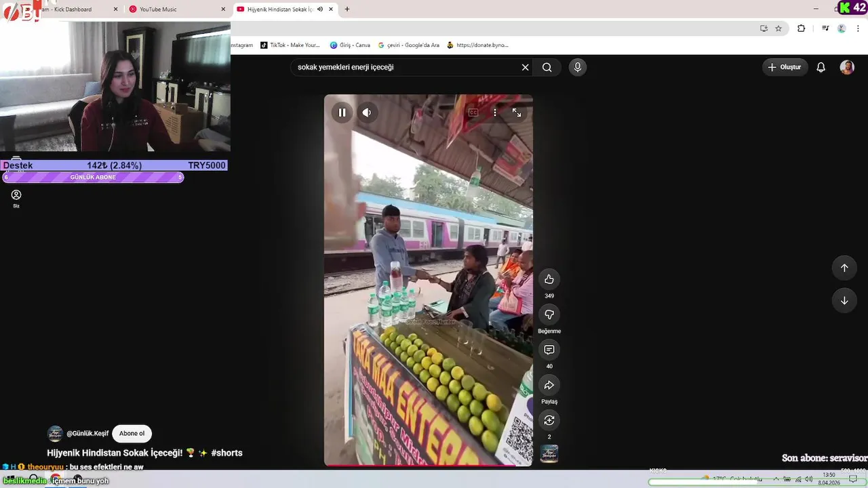Open the Günlük.Keşif channel avatar
The width and height of the screenshot is (868, 488).
[x=55, y=434]
